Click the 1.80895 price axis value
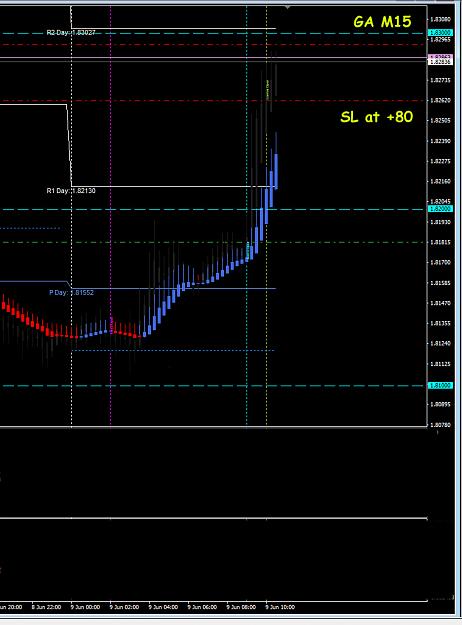This screenshot has height=625, width=462. (x=441, y=405)
